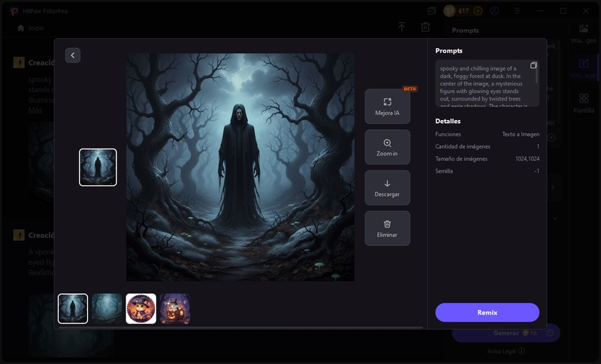Click the back arrow button
Image resolution: width=601 pixels, height=364 pixels.
72,55
